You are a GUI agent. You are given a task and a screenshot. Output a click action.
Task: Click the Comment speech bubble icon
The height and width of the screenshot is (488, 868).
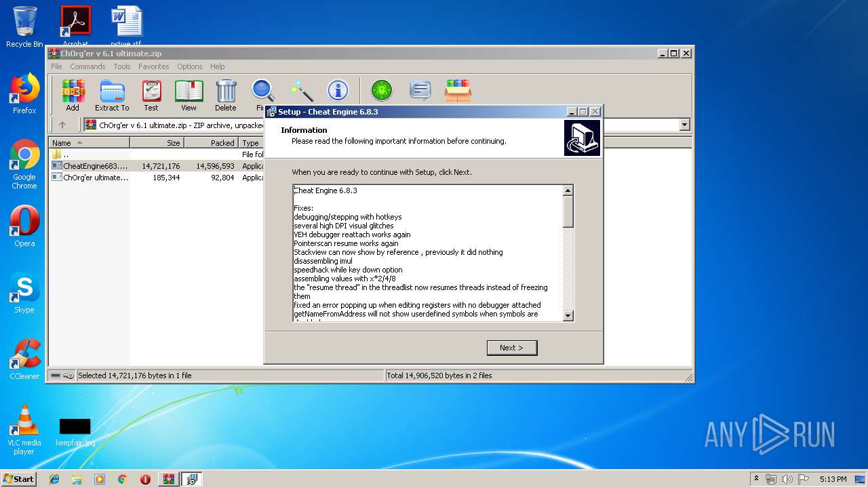(x=420, y=90)
